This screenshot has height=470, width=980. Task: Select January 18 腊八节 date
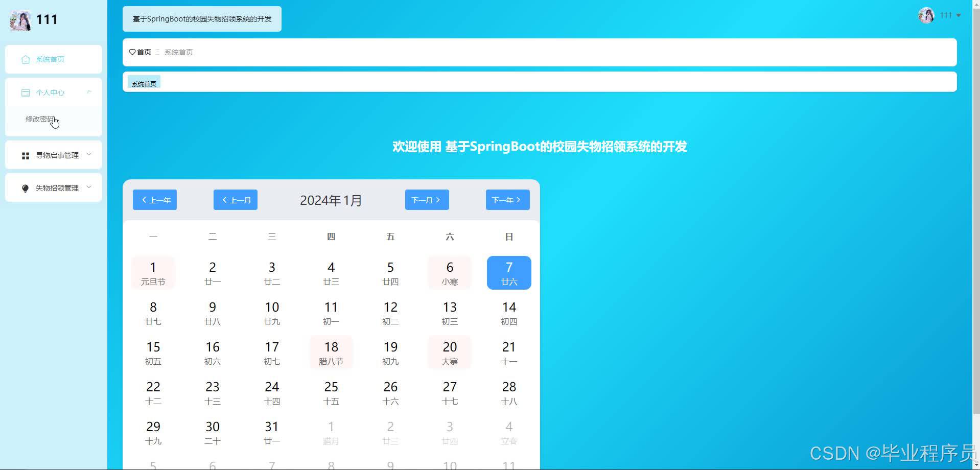click(331, 353)
